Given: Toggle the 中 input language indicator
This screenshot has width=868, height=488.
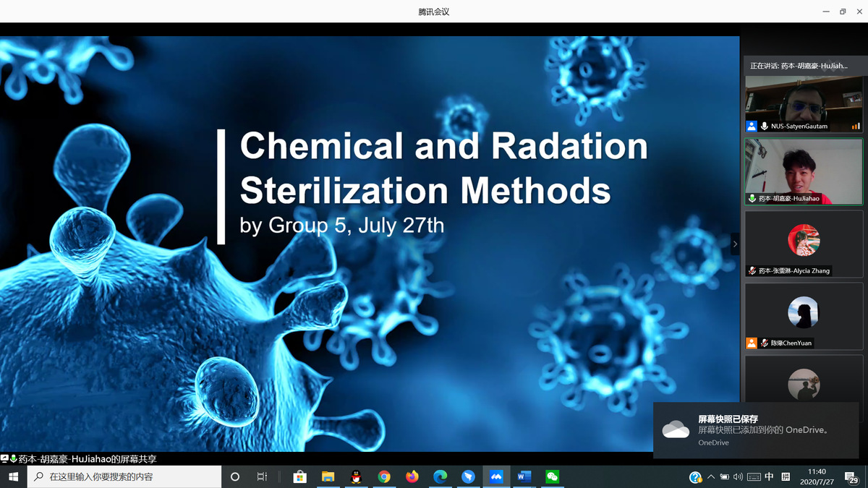Looking at the screenshot, I should [769, 477].
